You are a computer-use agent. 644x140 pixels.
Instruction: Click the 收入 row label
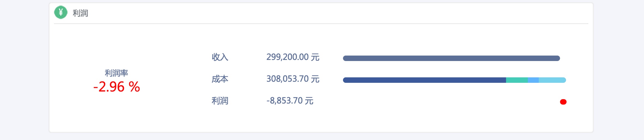(220, 57)
